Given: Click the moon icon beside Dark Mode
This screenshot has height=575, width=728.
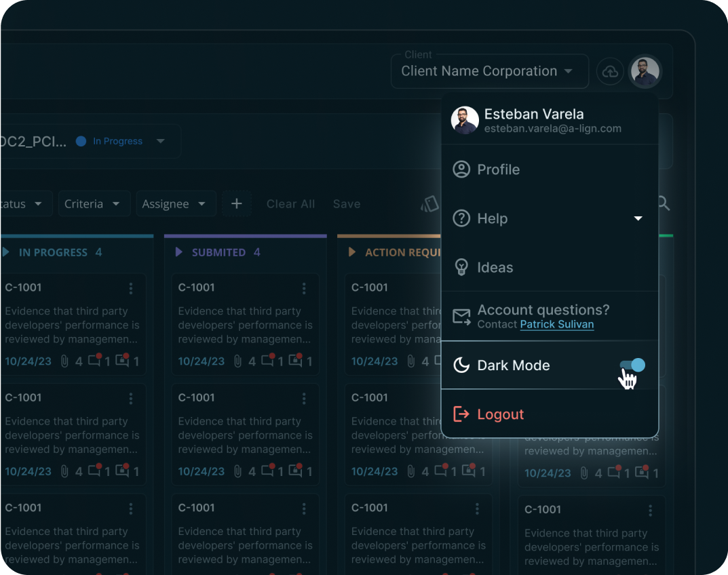Looking at the screenshot, I should tap(461, 365).
